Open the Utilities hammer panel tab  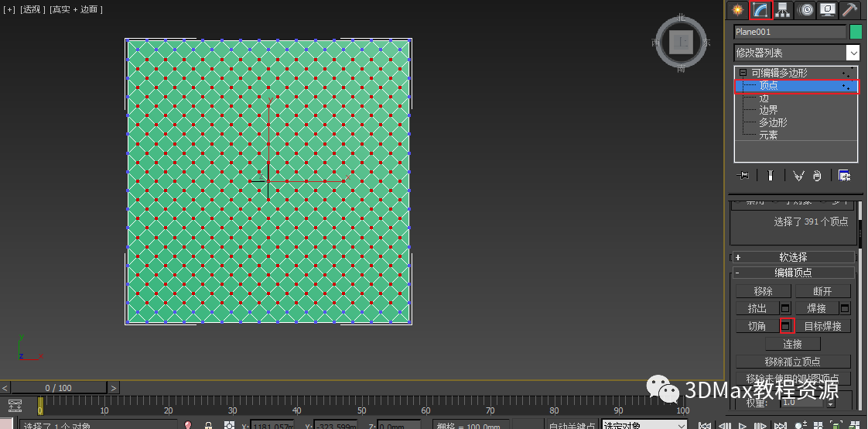tap(849, 10)
